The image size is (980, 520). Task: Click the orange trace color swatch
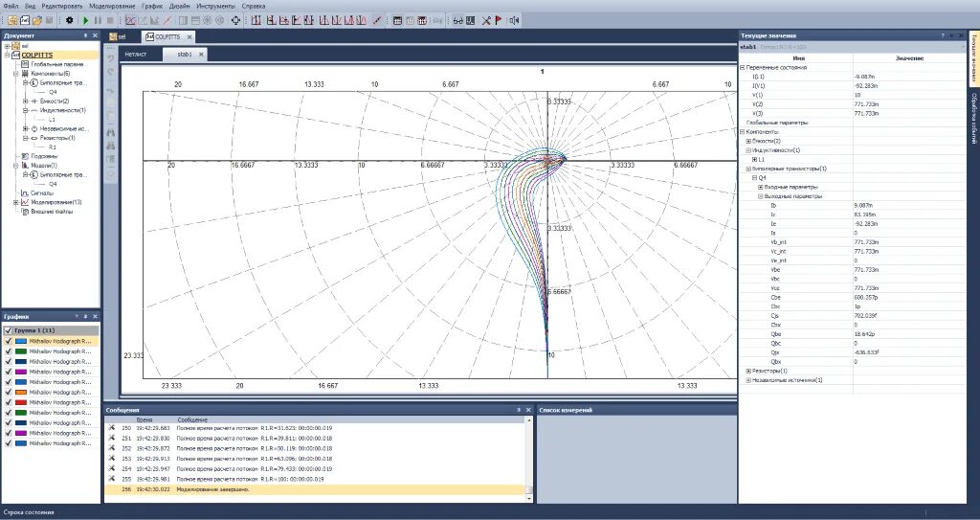21,393
